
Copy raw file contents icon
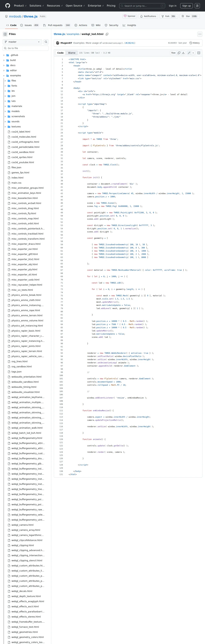(179, 53)
